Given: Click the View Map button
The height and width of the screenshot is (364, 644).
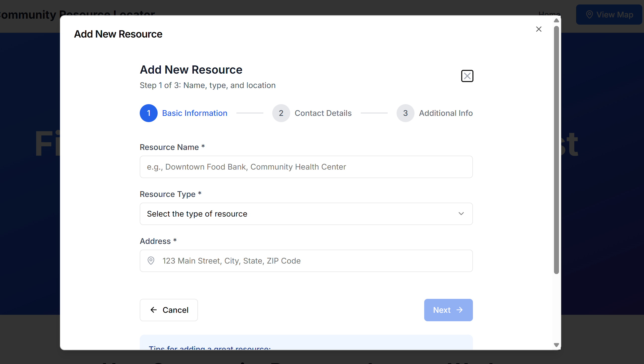Looking at the screenshot, I should (609, 14).
